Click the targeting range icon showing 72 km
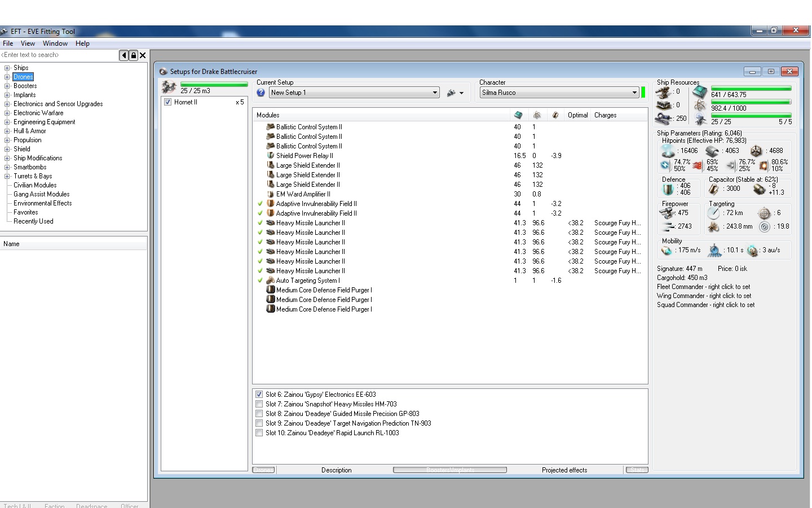 tap(714, 213)
